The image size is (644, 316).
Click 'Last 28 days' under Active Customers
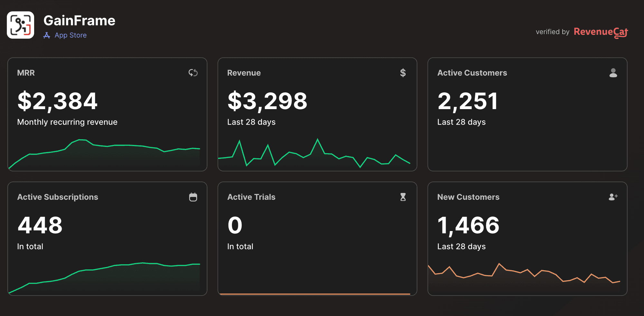pyautogui.click(x=461, y=122)
